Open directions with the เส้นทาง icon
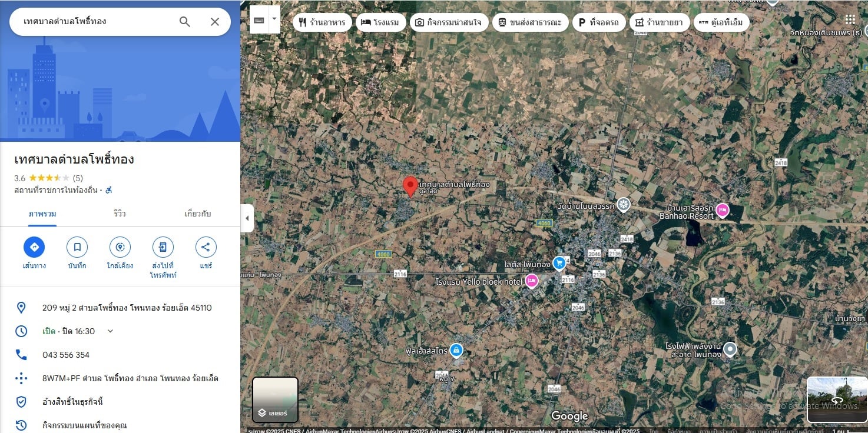This screenshot has height=433, width=868. point(34,247)
